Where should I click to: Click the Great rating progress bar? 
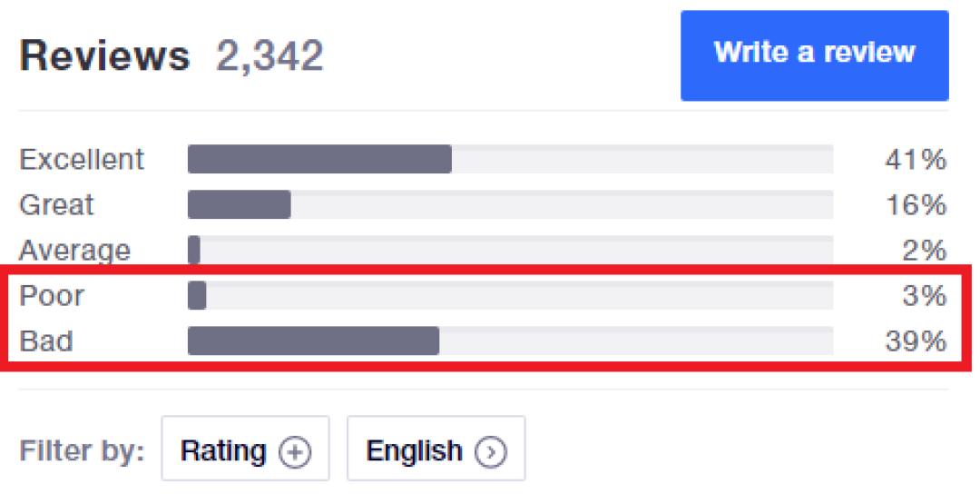pyautogui.click(x=510, y=205)
